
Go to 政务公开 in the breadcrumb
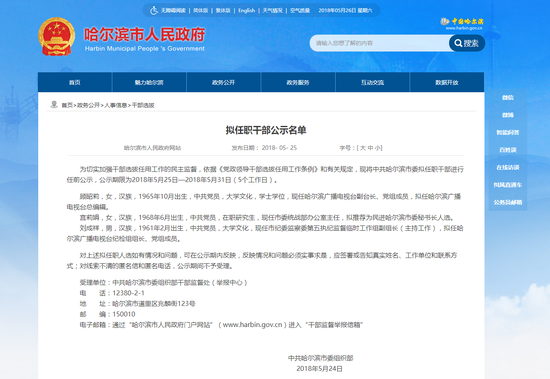[88, 105]
